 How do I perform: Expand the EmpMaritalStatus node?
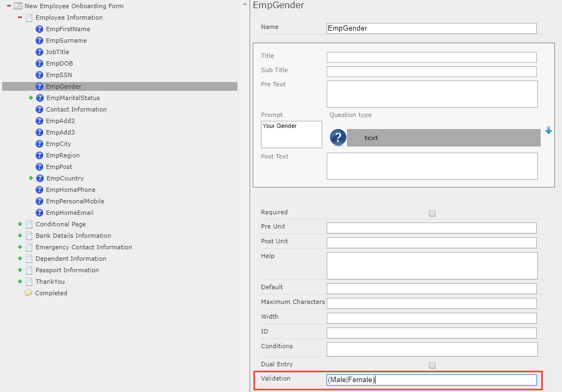(31, 98)
